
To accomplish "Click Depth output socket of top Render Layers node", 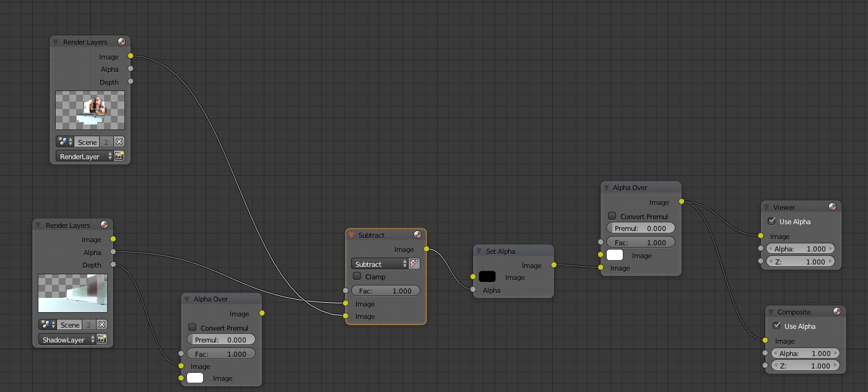I will (131, 81).
